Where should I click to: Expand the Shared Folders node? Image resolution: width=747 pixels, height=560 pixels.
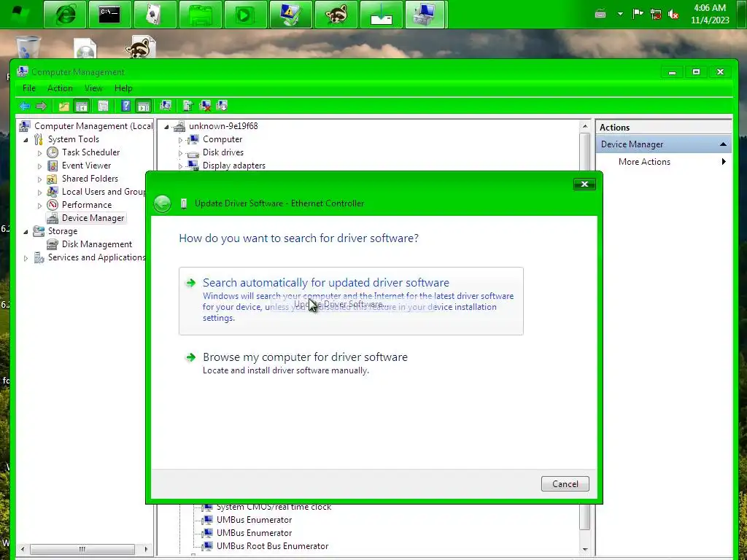(x=39, y=179)
